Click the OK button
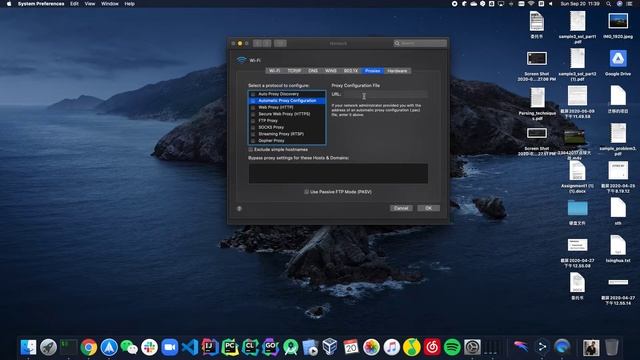The width and height of the screenshot is (640, 360). click(x=428, y=208)
